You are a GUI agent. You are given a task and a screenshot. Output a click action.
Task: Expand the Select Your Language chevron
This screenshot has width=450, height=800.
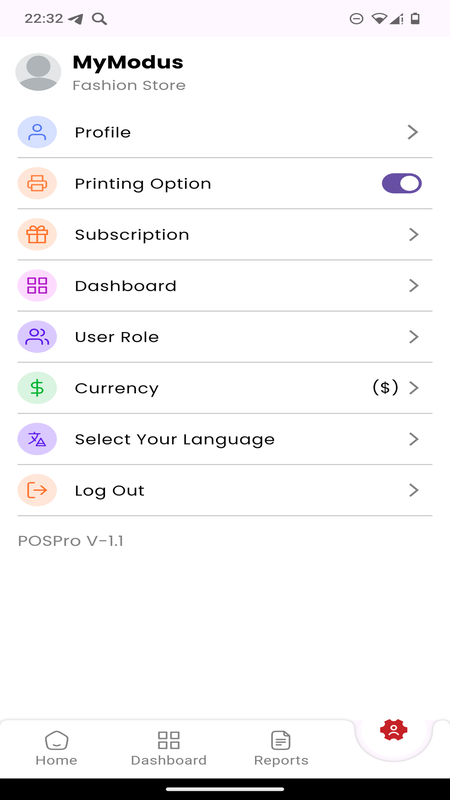coord(413,439)
